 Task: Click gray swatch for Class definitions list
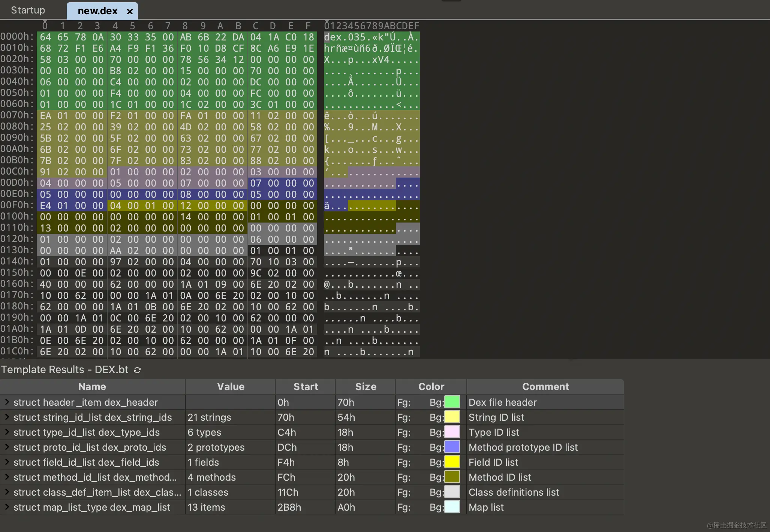tap(452, 492)
